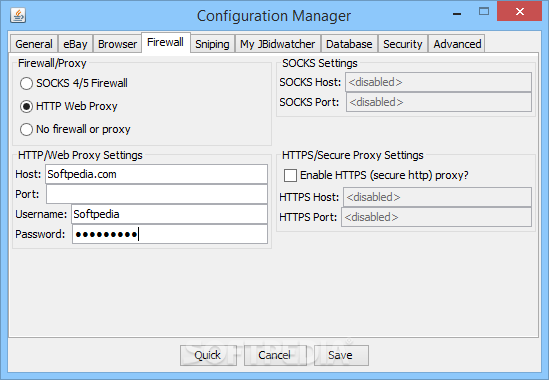This screenshot has height=380, width=549.
Task: Click the disabled SOCKS Port field
Action: tap(439, 102)
